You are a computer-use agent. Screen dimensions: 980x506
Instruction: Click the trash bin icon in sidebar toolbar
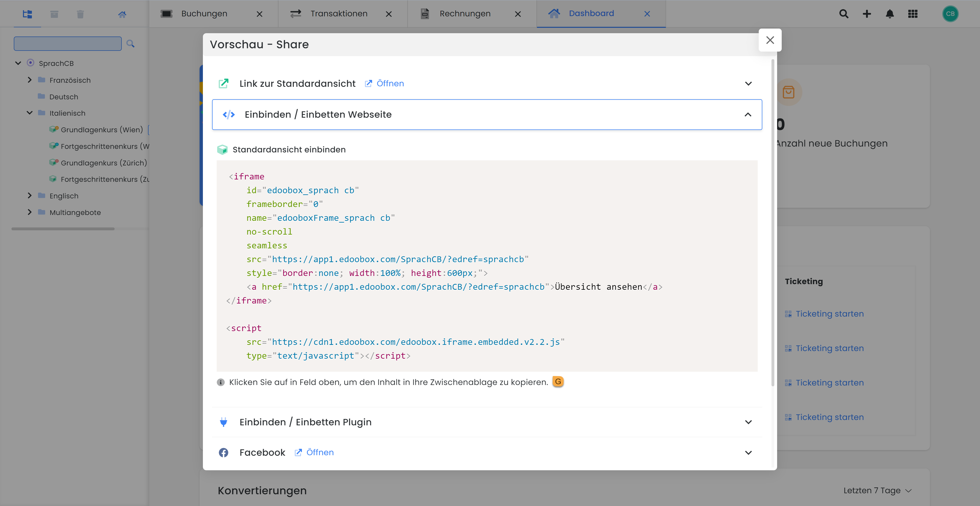pyautogui.click(x=80, y=14)
